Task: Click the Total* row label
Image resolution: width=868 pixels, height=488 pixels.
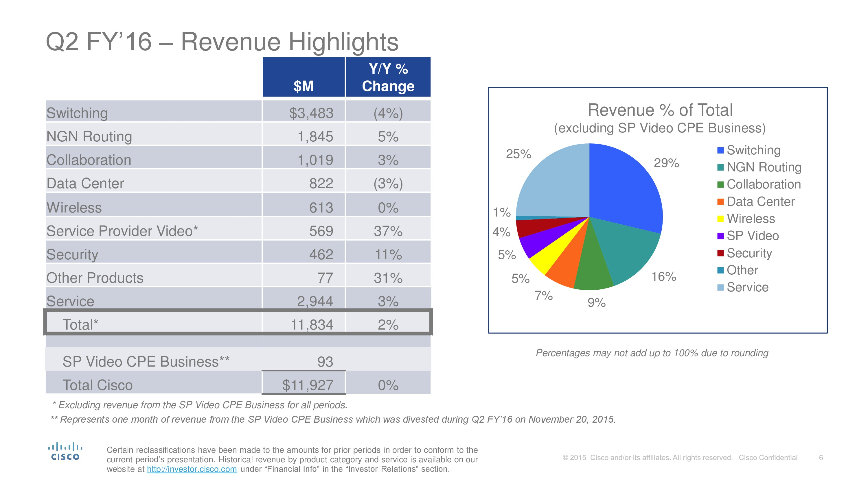Action: (80, 324)
